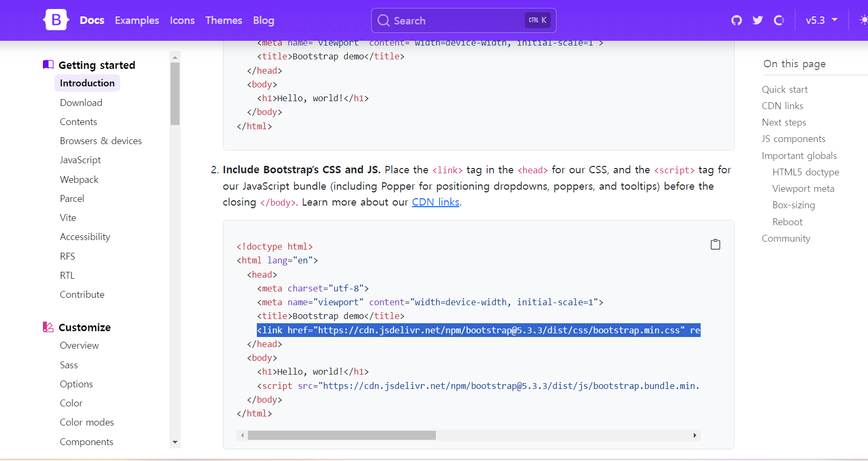
Task: Open the Docs nav item
Action: [92, 20]
